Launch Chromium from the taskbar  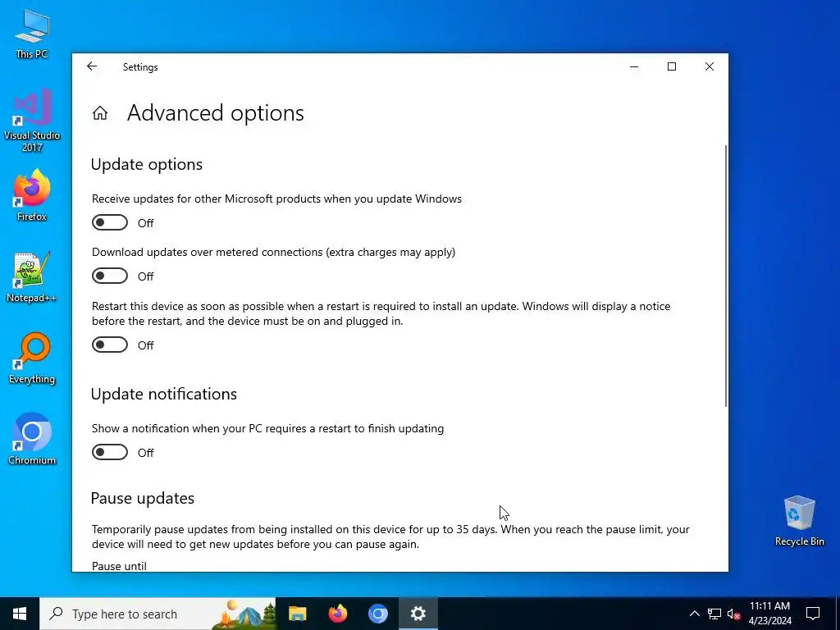(377, 614)
